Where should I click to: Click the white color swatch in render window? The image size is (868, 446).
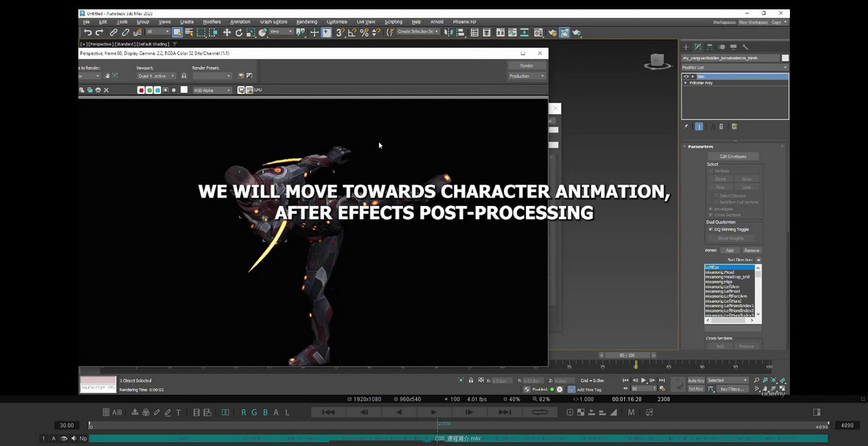click(184, 90)
